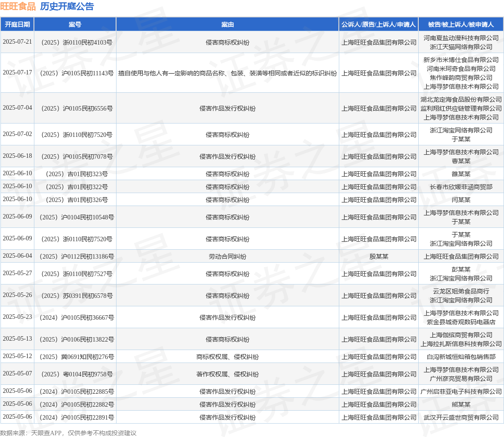Image resolution: width=504 pixels, height=437 pixels.
Task: Click defendant 河南夏盐动漫科技有限公司
Action: tap(461, 38)
